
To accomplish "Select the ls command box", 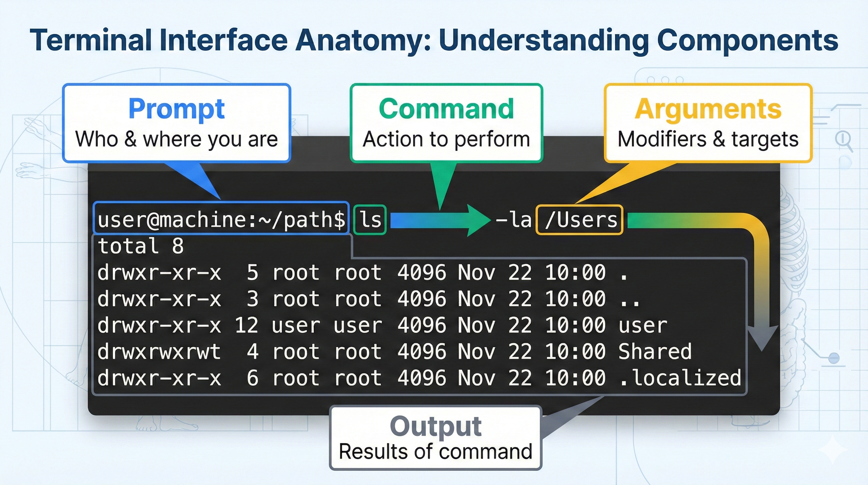I will click(370, 219).
